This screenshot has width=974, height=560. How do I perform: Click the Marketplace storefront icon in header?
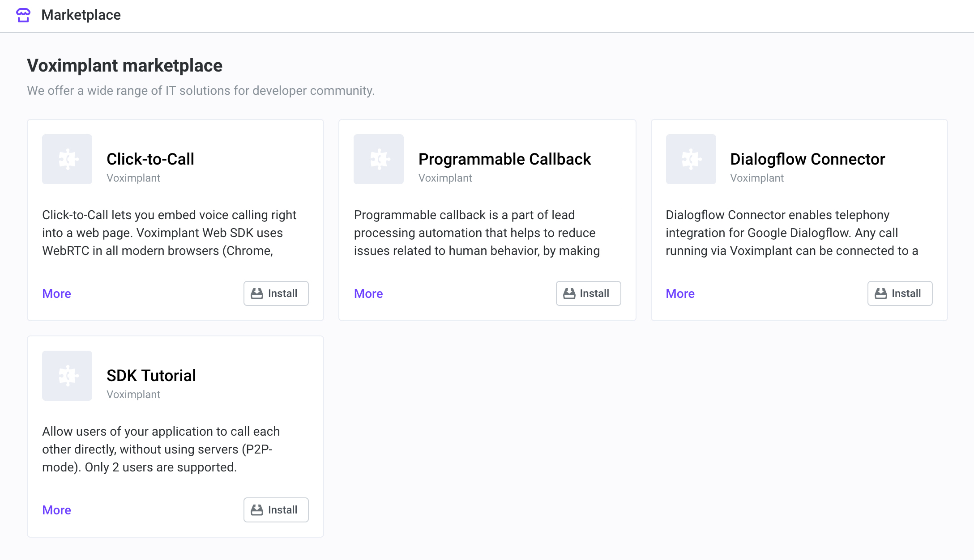[23, 15]
